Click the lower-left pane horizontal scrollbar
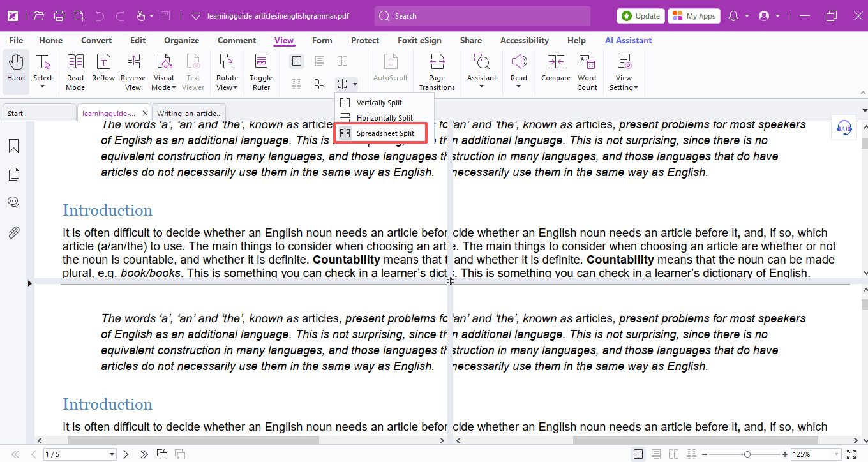Viewport: 868px width, 462px height. [193, 440]
